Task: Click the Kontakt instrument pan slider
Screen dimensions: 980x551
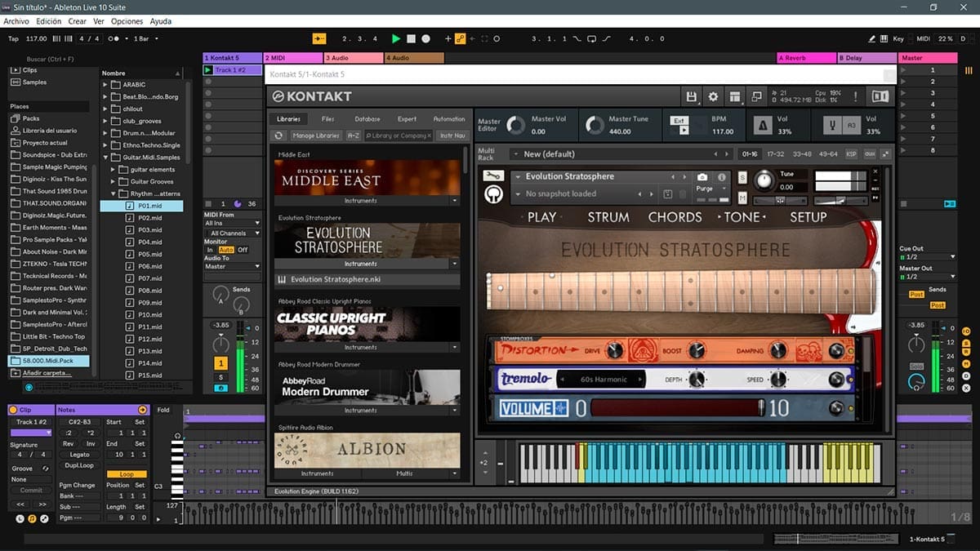Action: (x=781, y=200)
